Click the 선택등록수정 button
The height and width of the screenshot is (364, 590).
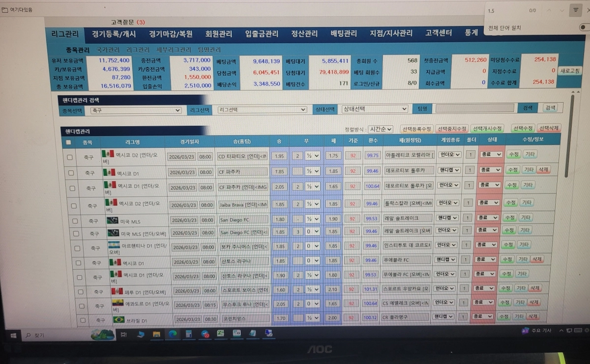416,129
